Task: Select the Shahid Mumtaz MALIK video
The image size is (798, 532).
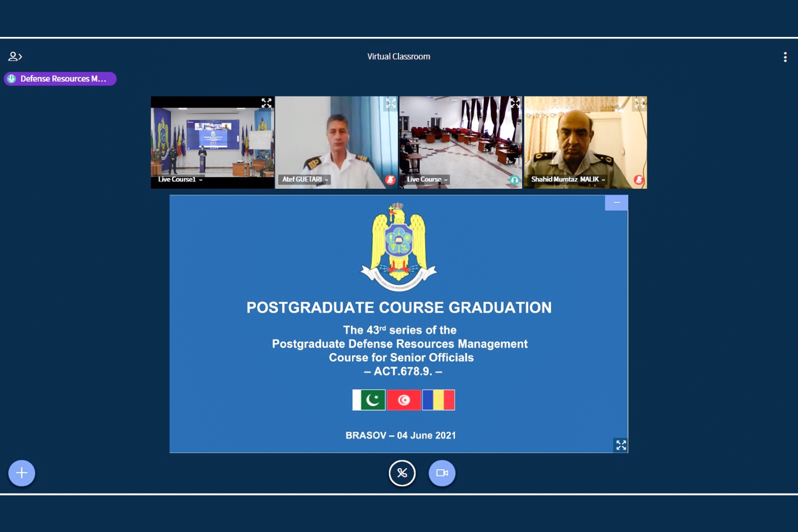Action: 585,142
